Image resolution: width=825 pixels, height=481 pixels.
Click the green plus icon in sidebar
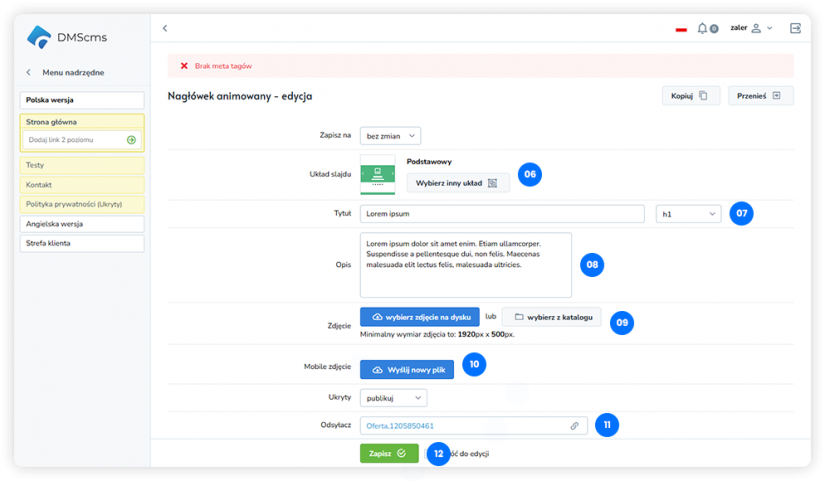click(131, 140)
